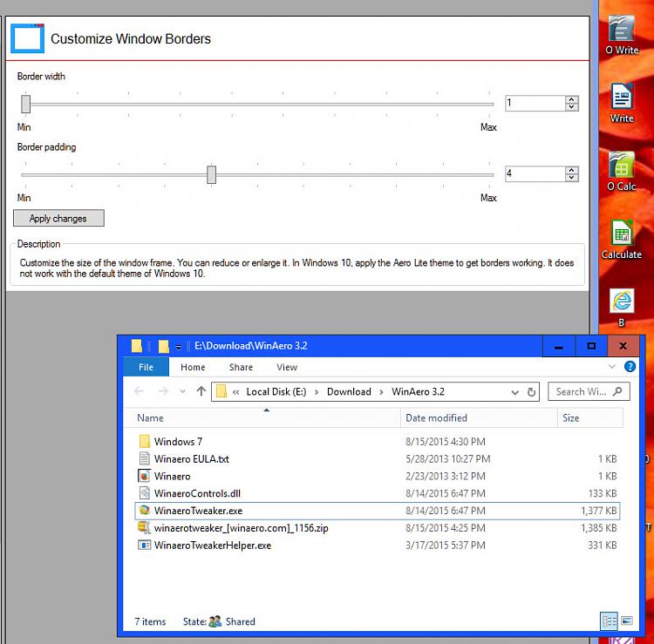Click Local Disk (E:) in breadcrumb
This screenshot has height=644, width=654.
pyautogui.click(x=276, y=391)
